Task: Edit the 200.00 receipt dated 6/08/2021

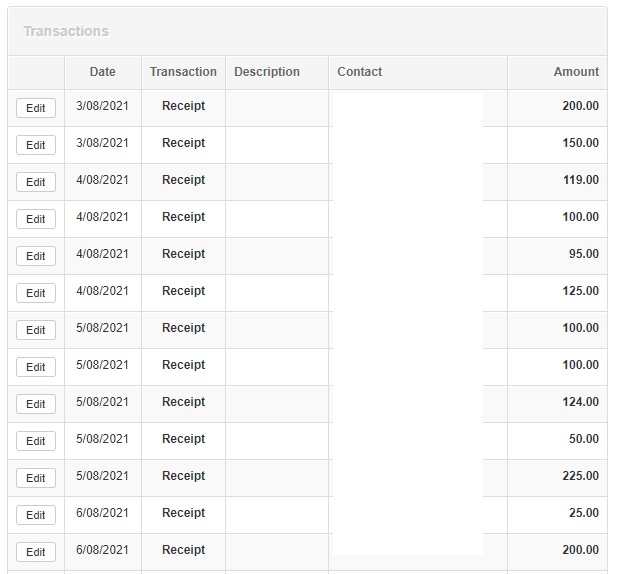Action: pyautogui.click(x=36, y=552)
